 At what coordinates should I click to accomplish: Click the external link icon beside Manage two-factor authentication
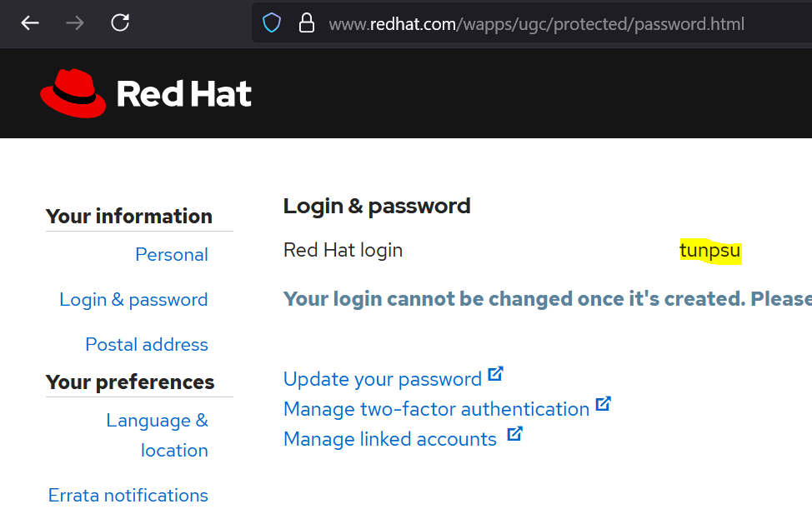[604, 403]
